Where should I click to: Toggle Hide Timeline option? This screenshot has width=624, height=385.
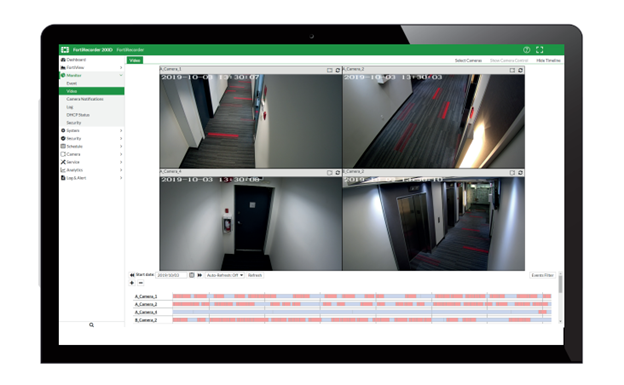548,61
